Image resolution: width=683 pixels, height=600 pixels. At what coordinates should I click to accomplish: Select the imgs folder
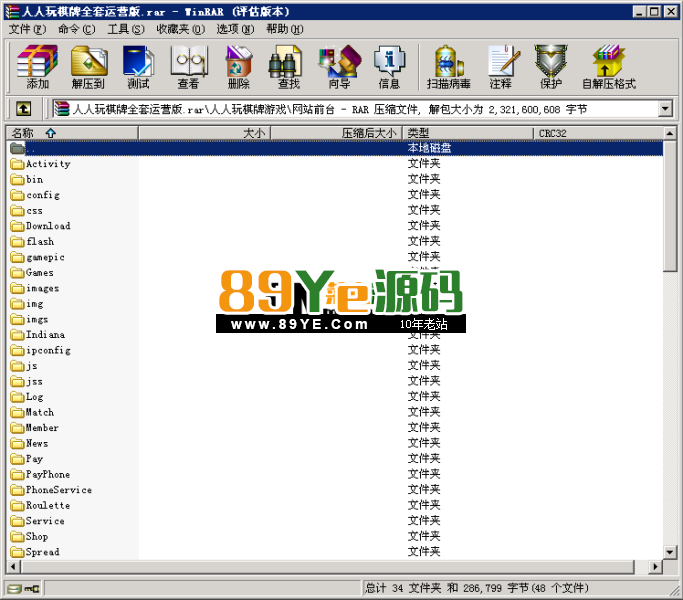[30, 319]
